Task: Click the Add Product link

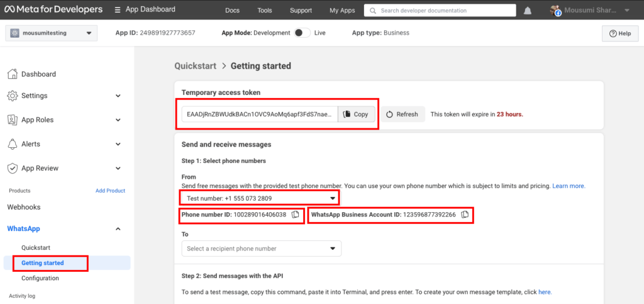Action: [x=111, y=191]
